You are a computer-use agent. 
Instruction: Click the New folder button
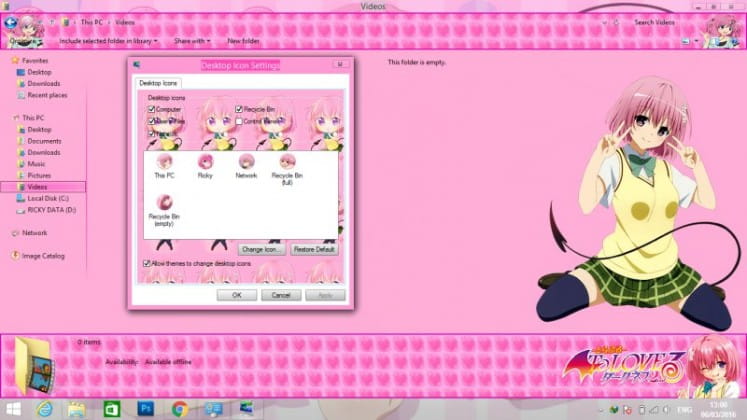coord(243,41)
